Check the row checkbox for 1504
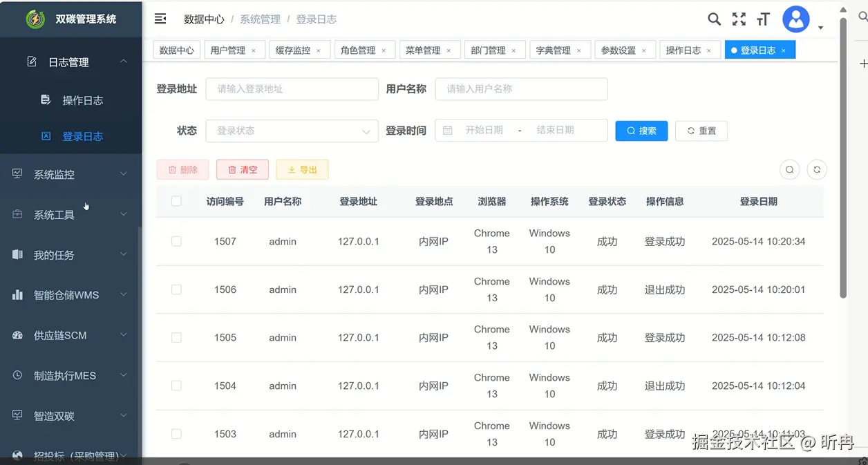The height and width of the screenshot is (465, 868). coord(176,386)
